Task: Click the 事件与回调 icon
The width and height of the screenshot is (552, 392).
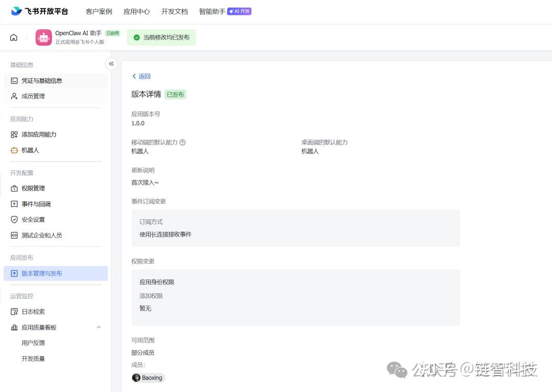Action: 14,204
